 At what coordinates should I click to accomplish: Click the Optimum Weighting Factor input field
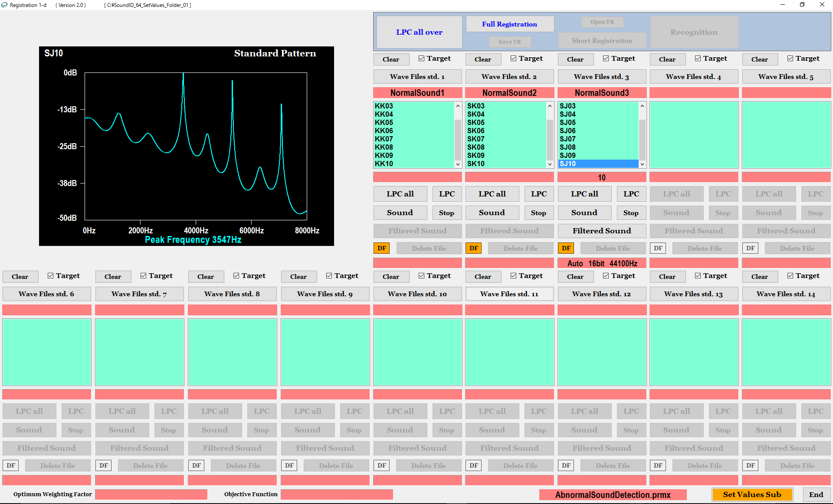(151, 494)
